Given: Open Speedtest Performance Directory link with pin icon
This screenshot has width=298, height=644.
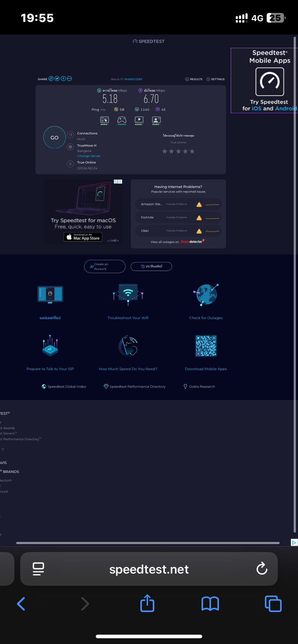Looking at the screenshot, I should pyautogui.click(x=135, y=387).
